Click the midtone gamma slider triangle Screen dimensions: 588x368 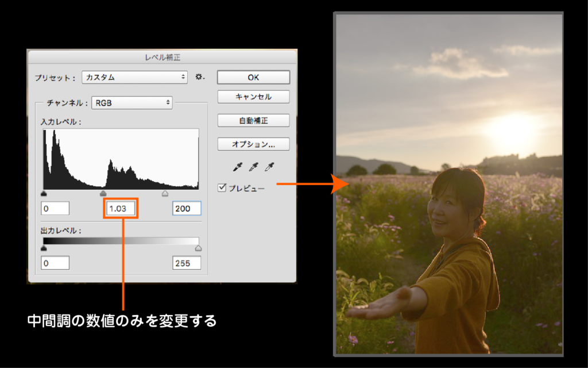point(103,193)
